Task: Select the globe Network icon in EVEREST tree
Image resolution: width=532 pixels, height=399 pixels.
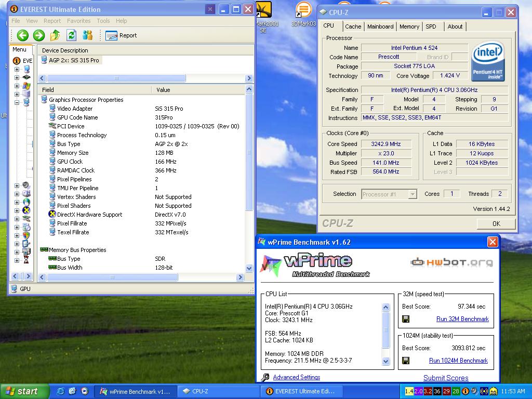Action: coord(26,202)
